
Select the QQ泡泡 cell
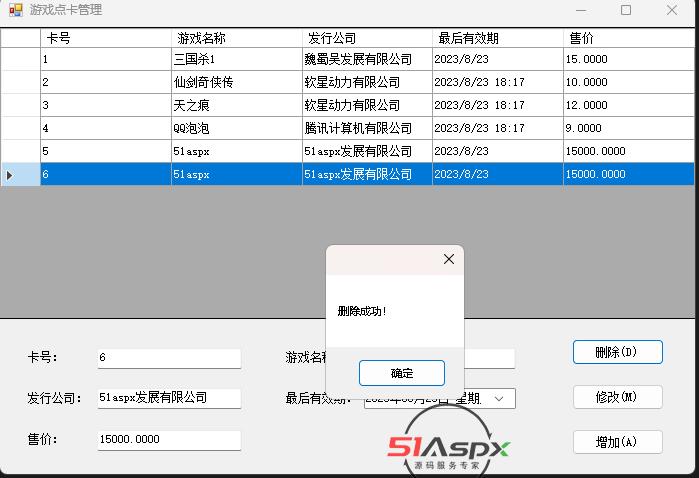coord(237,128)
